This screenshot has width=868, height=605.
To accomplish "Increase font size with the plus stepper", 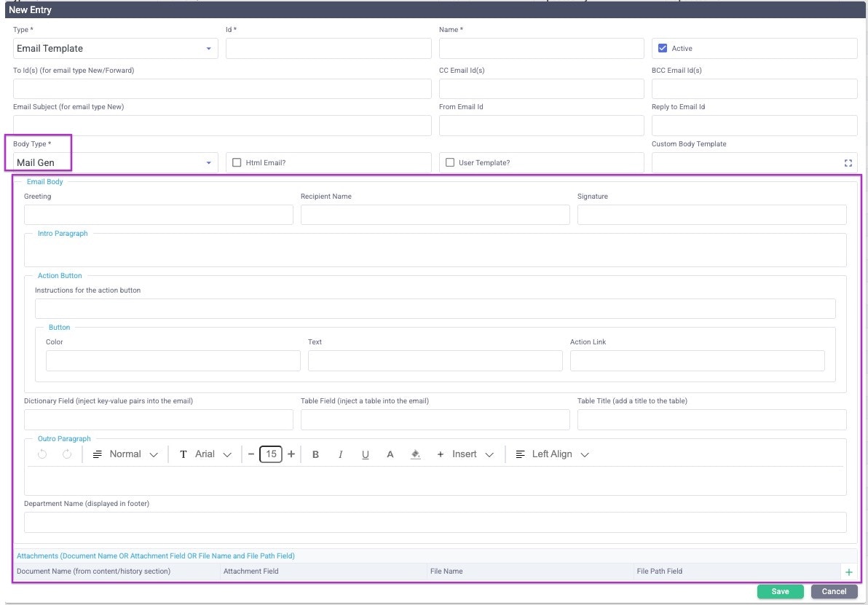I will coord(291,454).
